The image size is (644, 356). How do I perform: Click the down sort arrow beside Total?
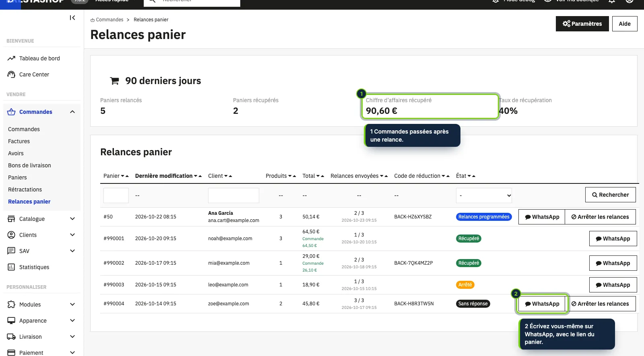click(x=318, y=176)
